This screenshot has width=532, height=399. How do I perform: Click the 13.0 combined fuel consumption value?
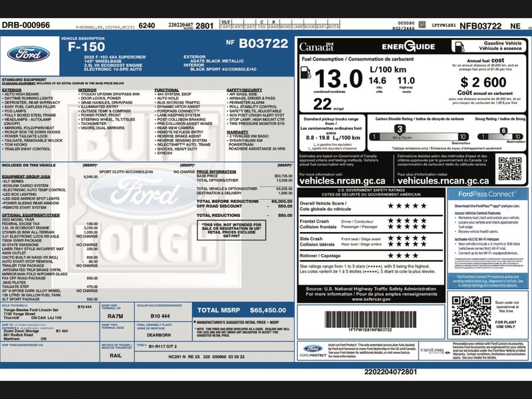click(338, 78)
